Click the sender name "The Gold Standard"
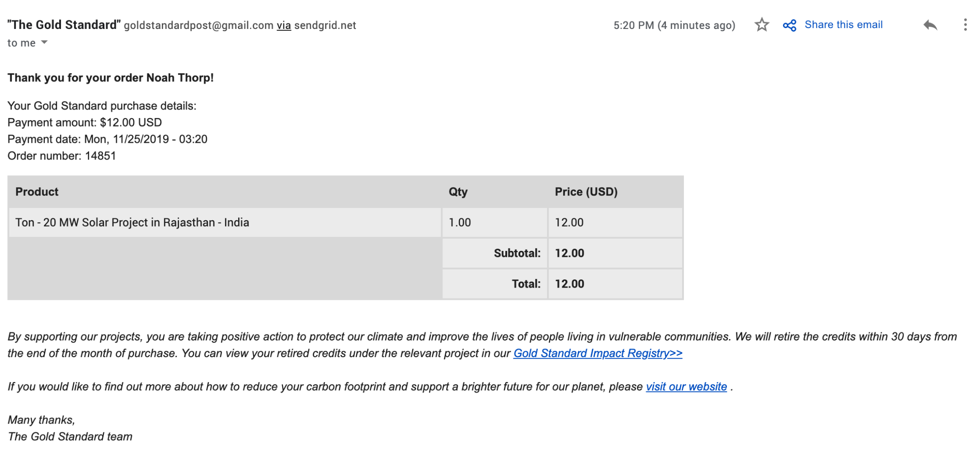The image size is (980, 458). [64, 25]
